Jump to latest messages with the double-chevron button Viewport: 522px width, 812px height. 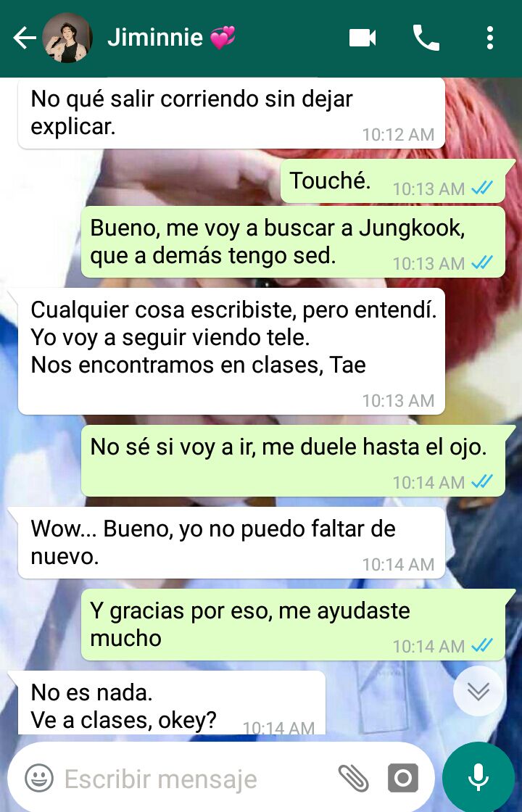click(478, 691)
